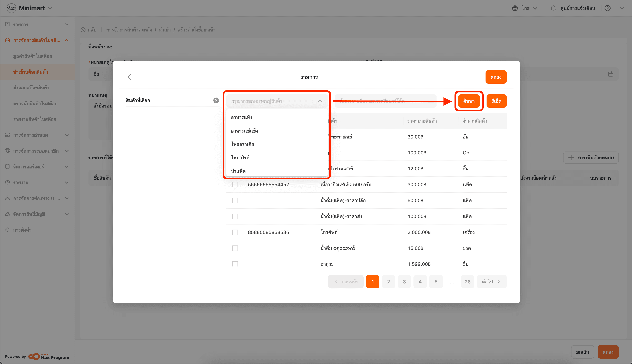This screenshot has width=632, height=364.
Task: Expand the รายงาน sidebar section
Action: point(67,183)
